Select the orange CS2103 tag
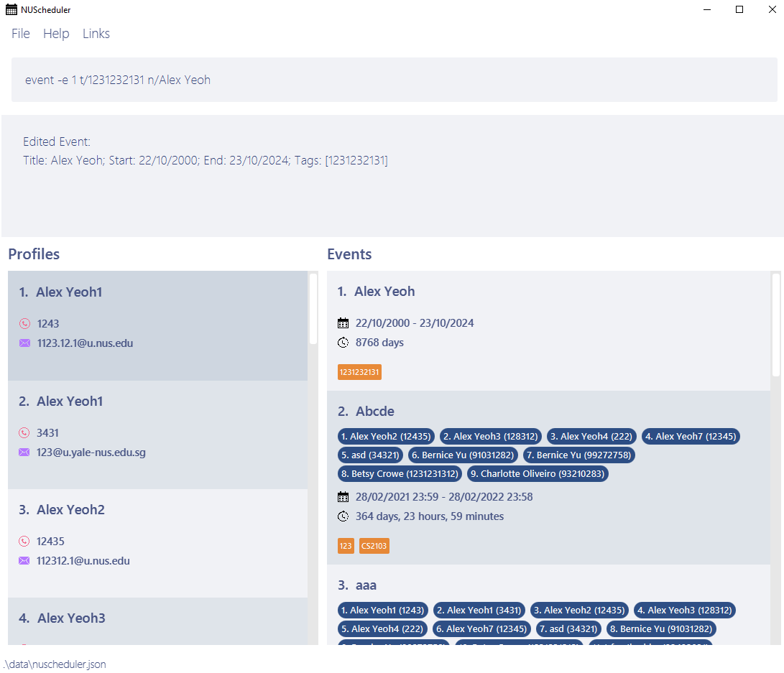The image size is (784, 673). pos(374,546)
